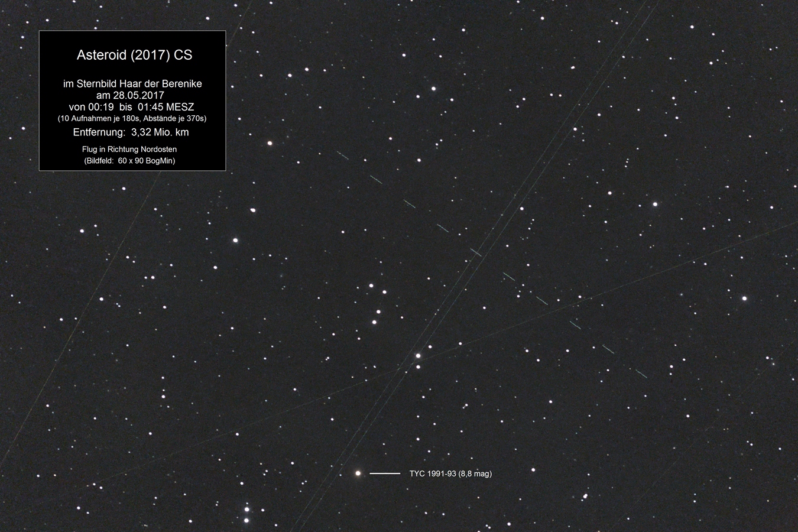Click the star label 'TYC 1991-93 (8,8 mag)'
The image size is (798, 532).
(x=450, y=473)
